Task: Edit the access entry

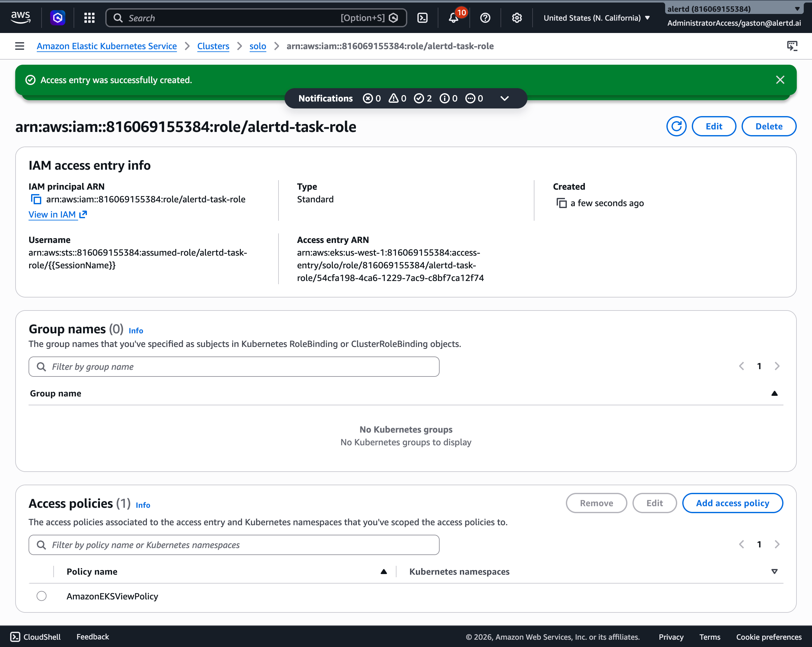Action: point(714,126)
